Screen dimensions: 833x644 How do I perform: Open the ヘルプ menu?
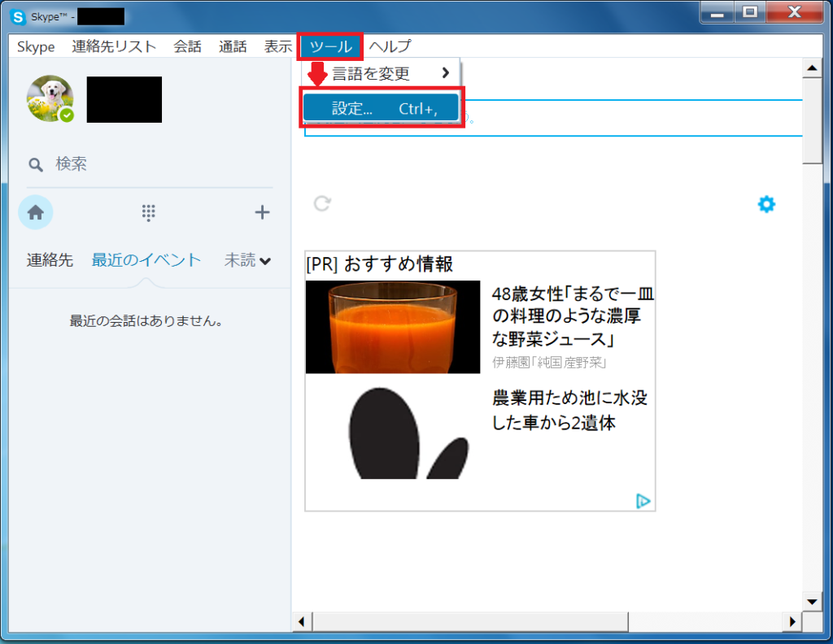point(390,46)
